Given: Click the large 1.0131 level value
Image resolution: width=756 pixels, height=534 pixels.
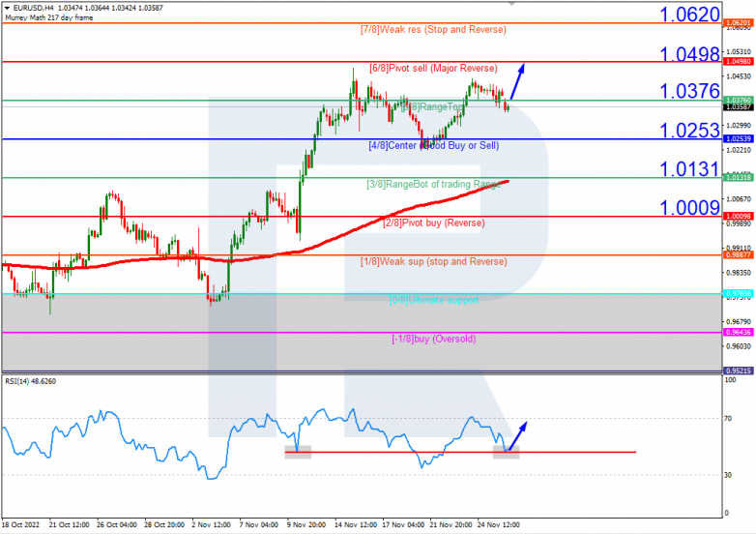Looking at the screenshot, I should pos(689,169).
